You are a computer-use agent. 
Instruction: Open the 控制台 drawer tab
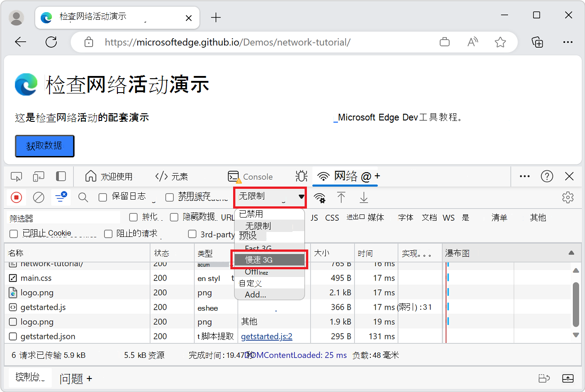pos(30,377)
